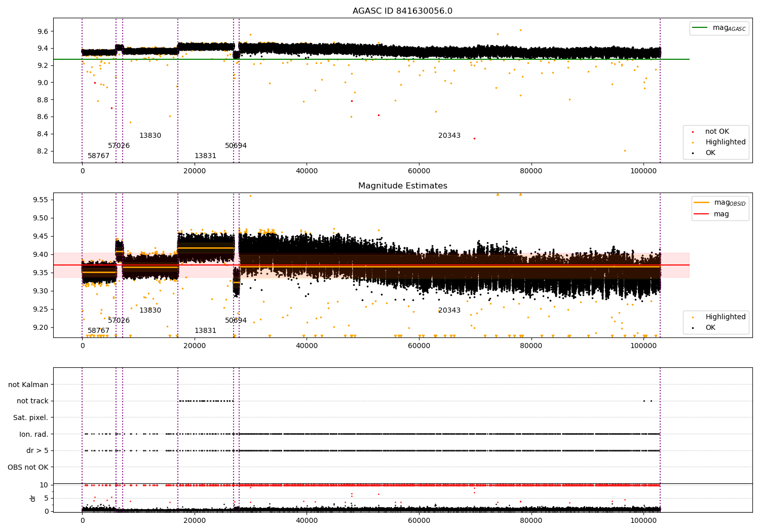Click the 100000 x-tick under the top panel
760x532 pixels.
[x=643, y=171]
